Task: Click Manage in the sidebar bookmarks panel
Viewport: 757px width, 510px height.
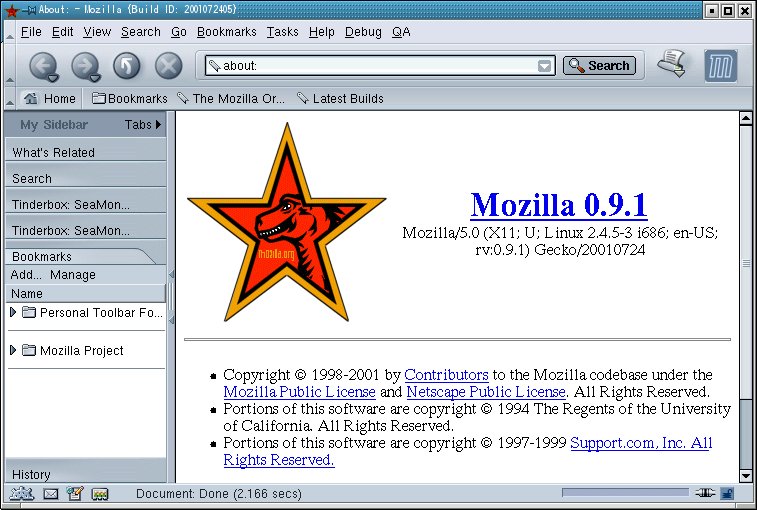Action: click(72, 274)
